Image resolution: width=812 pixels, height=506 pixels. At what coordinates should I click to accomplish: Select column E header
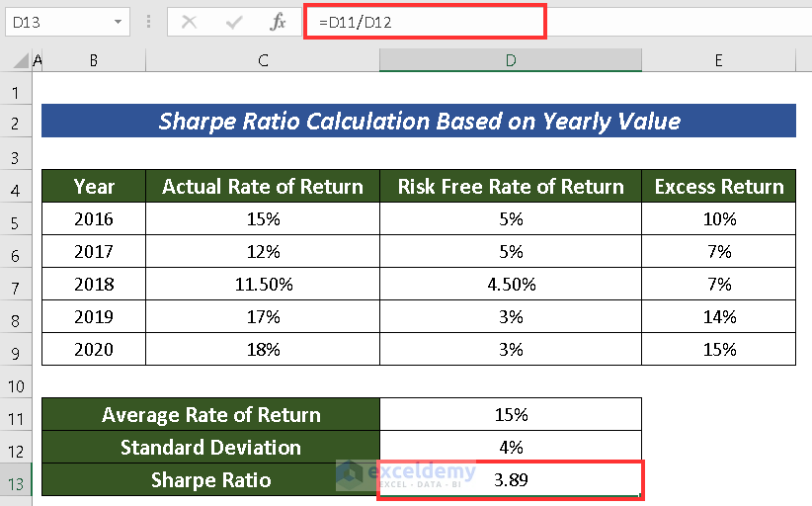click(x=718, y=60)
